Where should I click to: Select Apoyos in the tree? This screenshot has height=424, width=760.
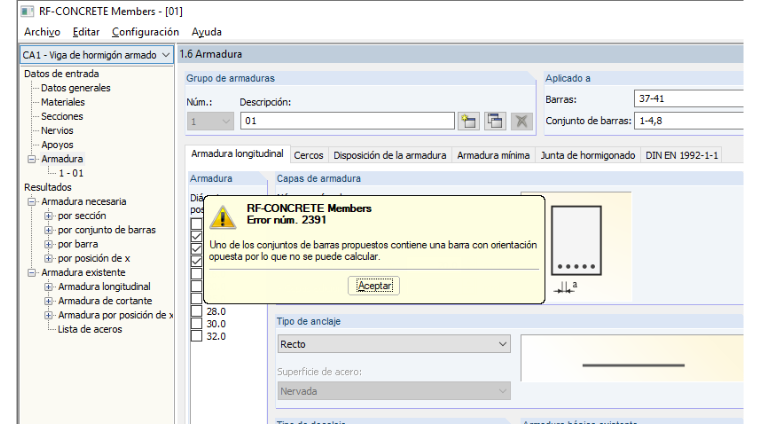[57, 145]
